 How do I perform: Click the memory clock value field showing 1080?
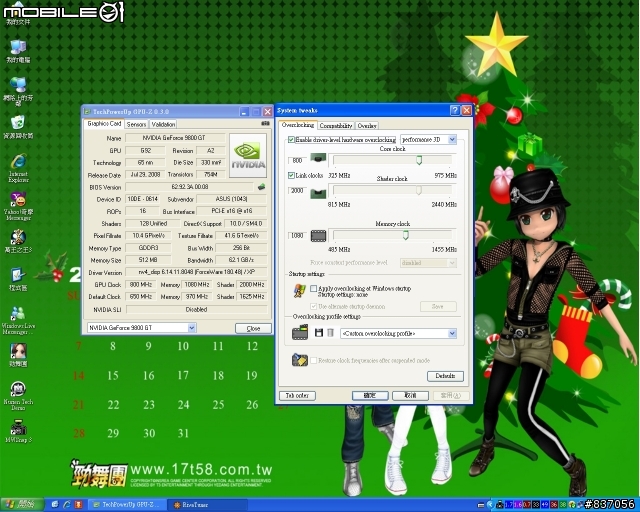[x=298, y=236]
